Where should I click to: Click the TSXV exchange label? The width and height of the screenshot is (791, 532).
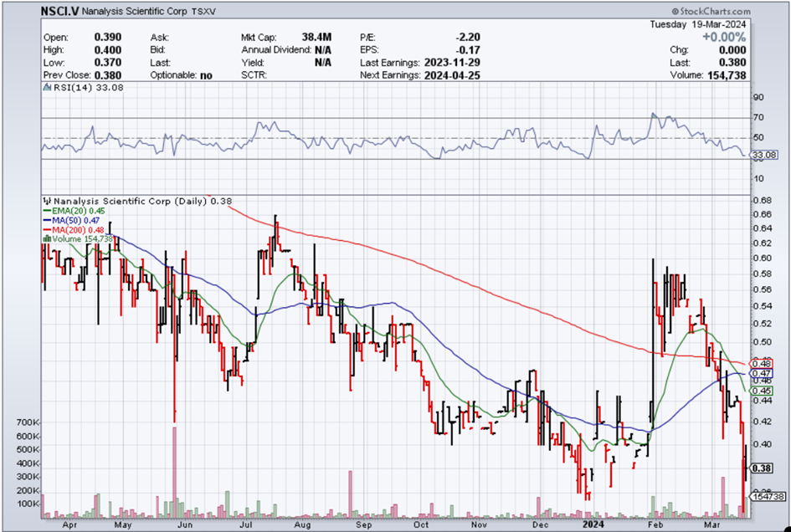click(203, 11)
